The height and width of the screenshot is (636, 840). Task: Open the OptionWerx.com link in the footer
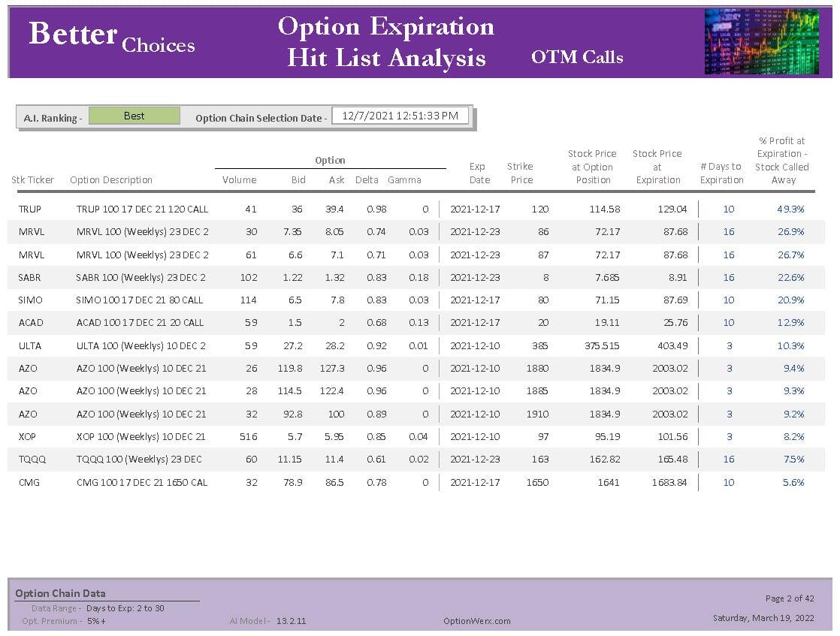pos(477,621)
